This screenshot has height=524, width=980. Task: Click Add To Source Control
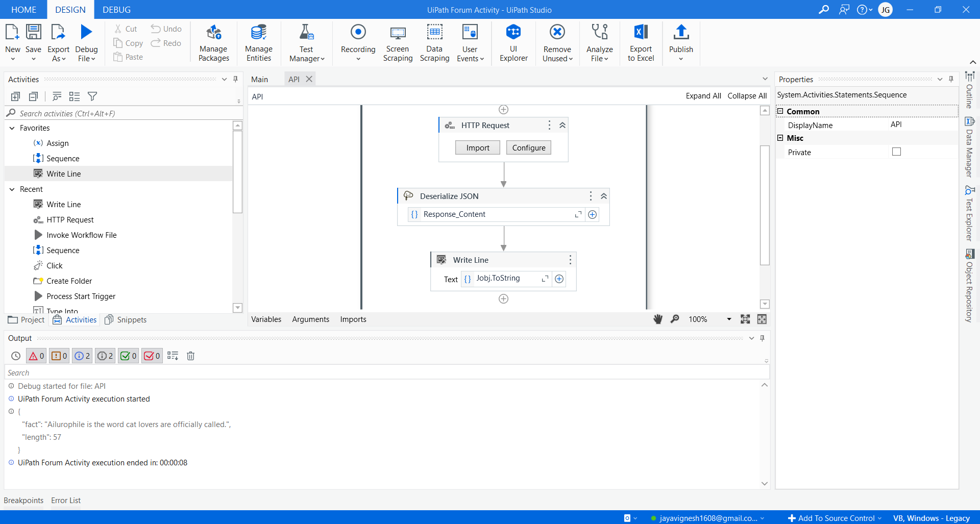[x=835, y=518]
